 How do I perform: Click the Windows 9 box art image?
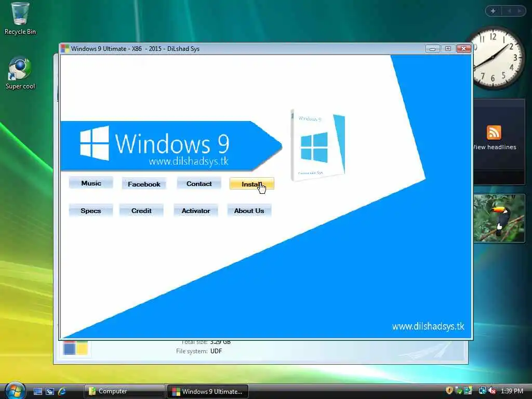coord(318,145)
